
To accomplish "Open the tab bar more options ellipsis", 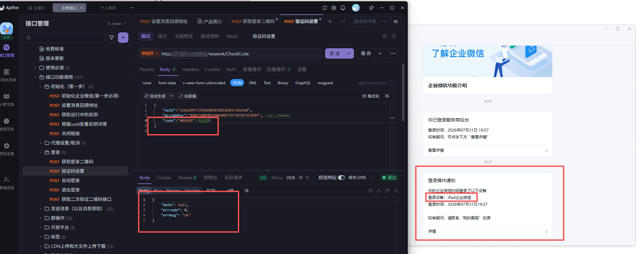I will tap(343, 21).
